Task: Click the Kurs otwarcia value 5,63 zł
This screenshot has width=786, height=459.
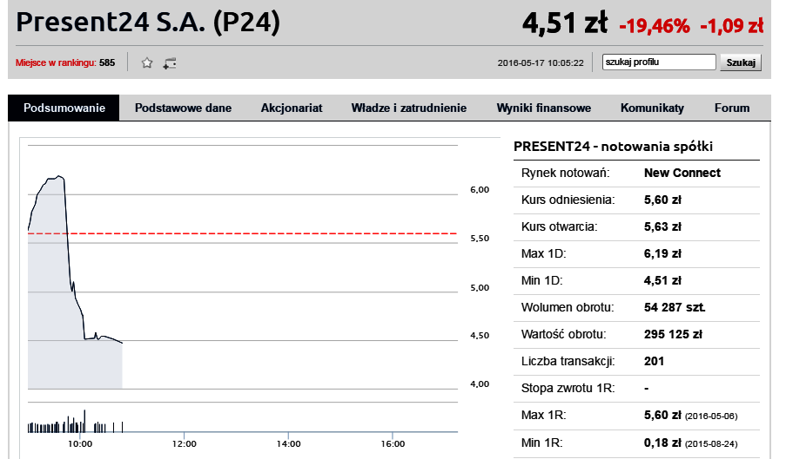Action: (x=663, y=227)
